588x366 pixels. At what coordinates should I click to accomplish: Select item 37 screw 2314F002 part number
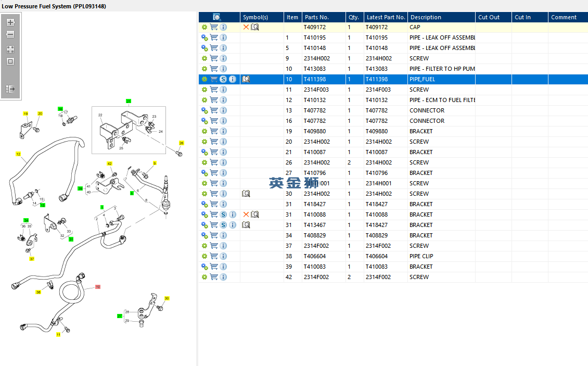click(x=324, y=246)
